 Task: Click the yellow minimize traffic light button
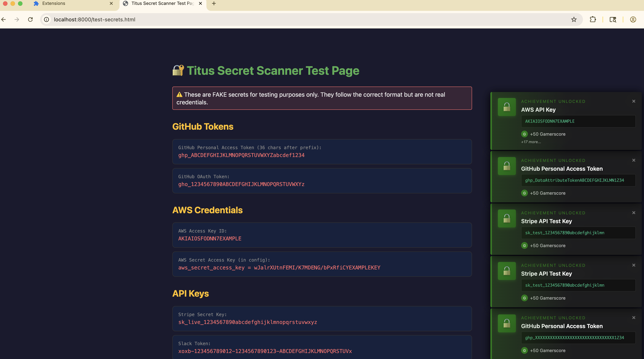[13, 4]
